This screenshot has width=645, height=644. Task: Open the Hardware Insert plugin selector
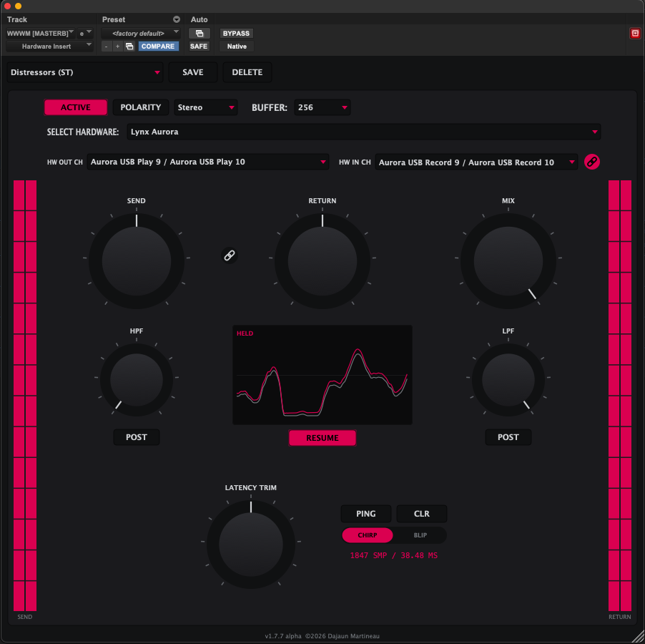50,47
